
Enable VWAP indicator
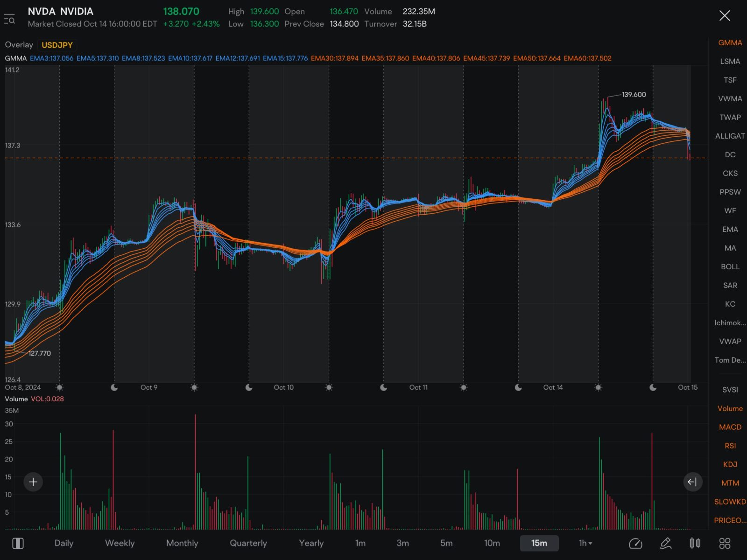730,342
